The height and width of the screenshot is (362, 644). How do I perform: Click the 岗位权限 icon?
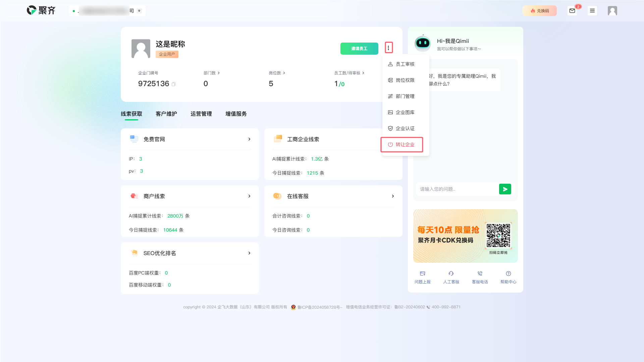[390, 80]
